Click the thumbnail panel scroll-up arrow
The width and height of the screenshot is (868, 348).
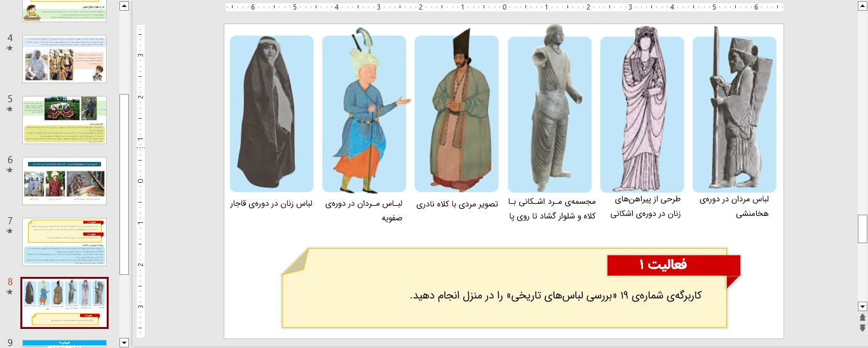pyautogui.click(x=124, y=6)
